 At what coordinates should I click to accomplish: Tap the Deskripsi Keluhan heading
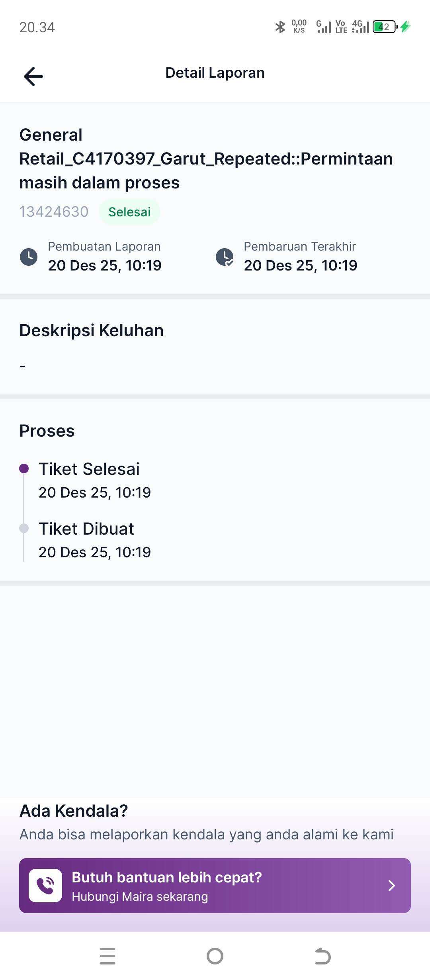pyautogui.click(x=92, y=331)
